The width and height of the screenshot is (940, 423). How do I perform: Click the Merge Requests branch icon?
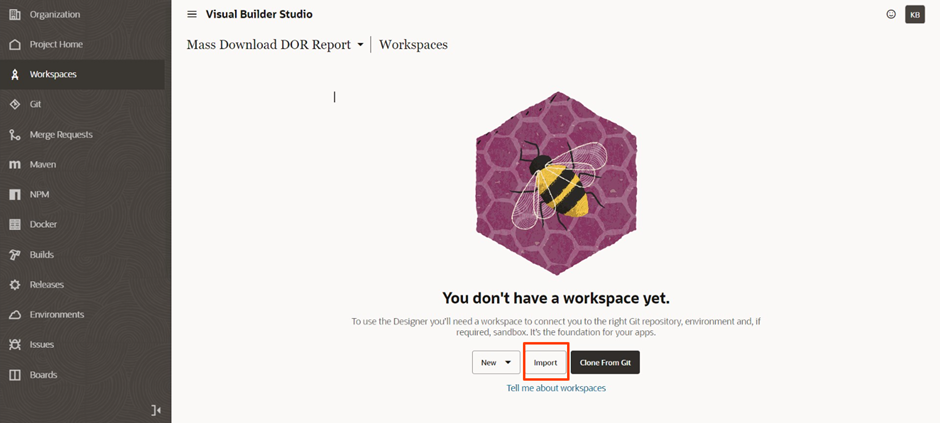(15, 134)
